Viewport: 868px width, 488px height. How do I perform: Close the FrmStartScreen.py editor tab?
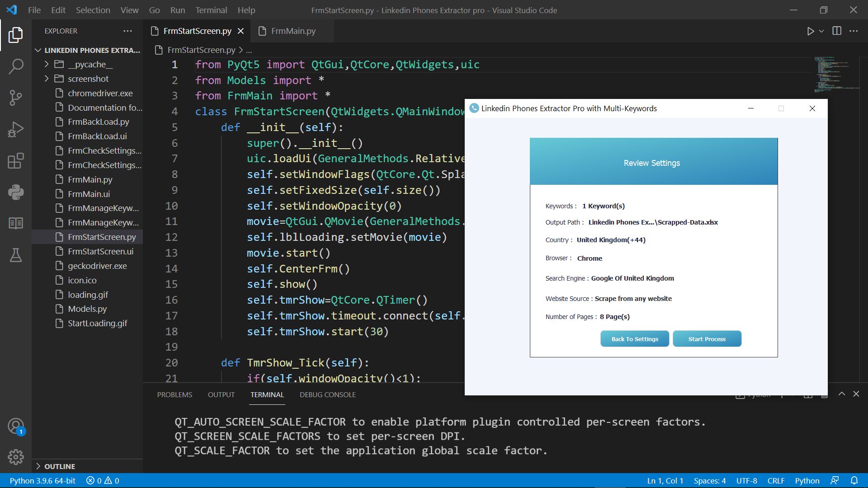[241, 31]
